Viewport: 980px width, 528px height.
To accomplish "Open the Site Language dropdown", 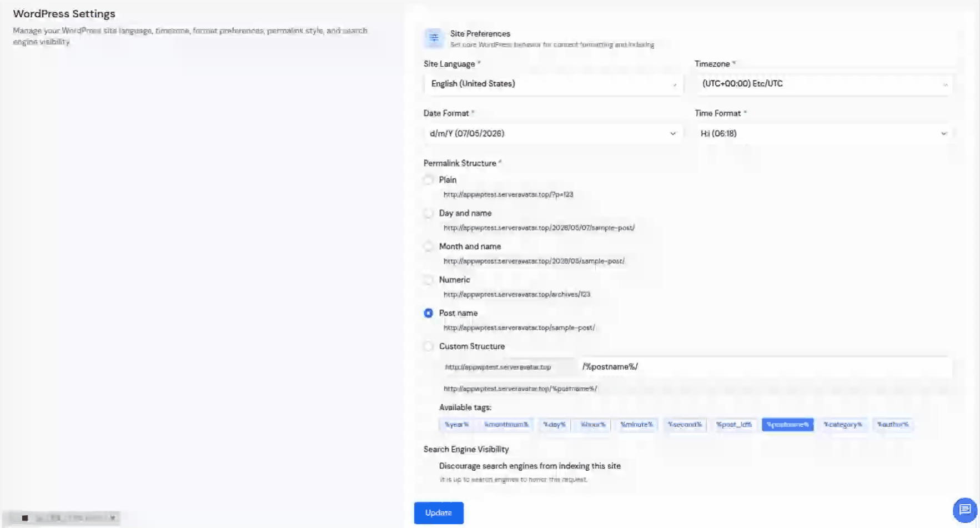I will [x=553, y=84].
